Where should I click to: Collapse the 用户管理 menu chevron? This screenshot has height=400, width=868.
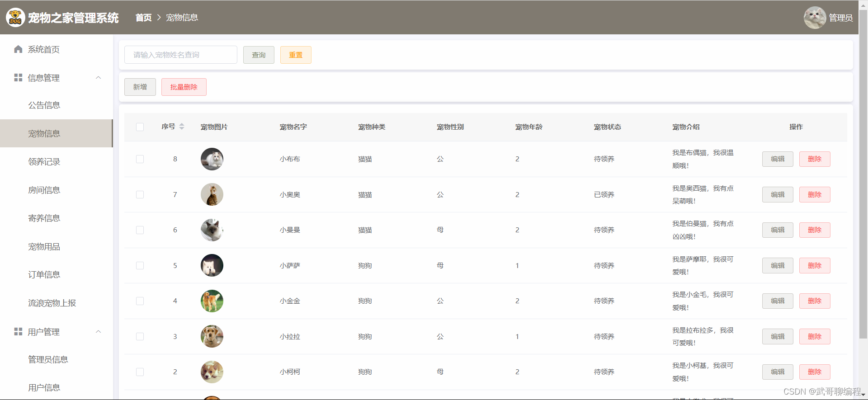pos(99,332)
